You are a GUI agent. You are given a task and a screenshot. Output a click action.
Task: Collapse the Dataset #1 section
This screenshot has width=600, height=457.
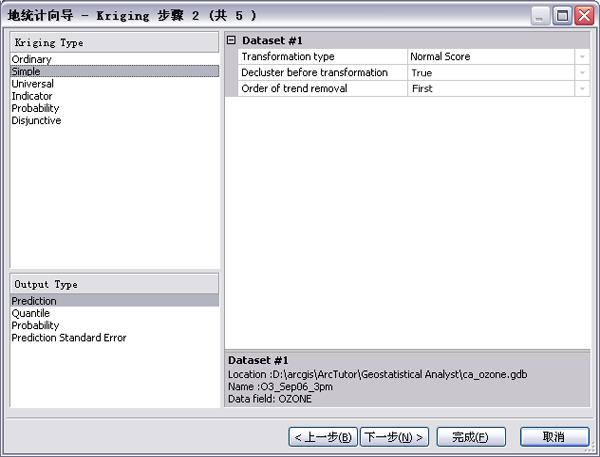pyautogui.click(x=232, y=40)
